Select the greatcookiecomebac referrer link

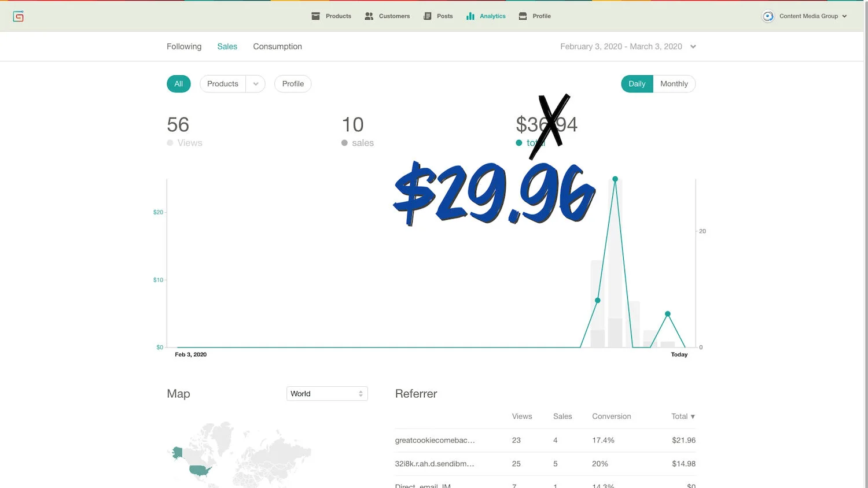(435, 440)
